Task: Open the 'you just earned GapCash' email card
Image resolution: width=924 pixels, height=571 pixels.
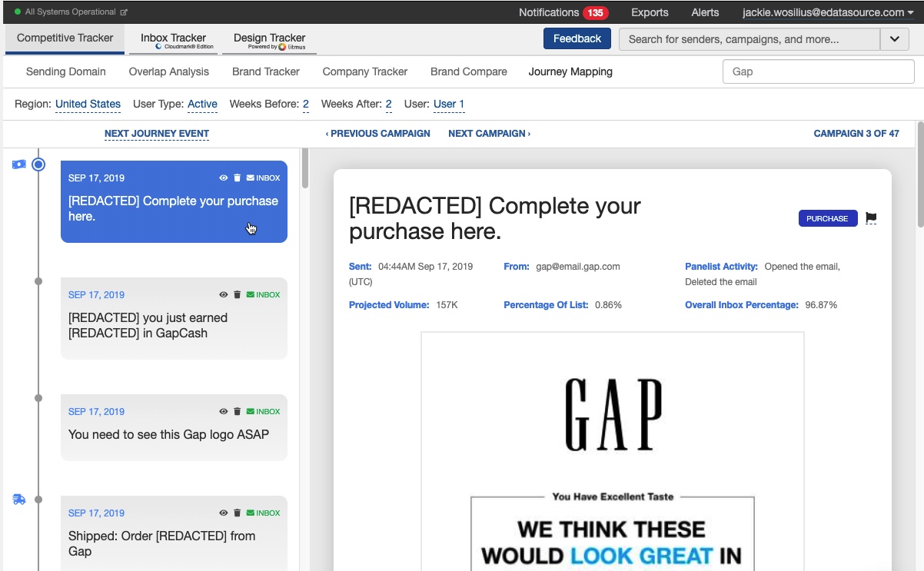Action: pos(174,318)
